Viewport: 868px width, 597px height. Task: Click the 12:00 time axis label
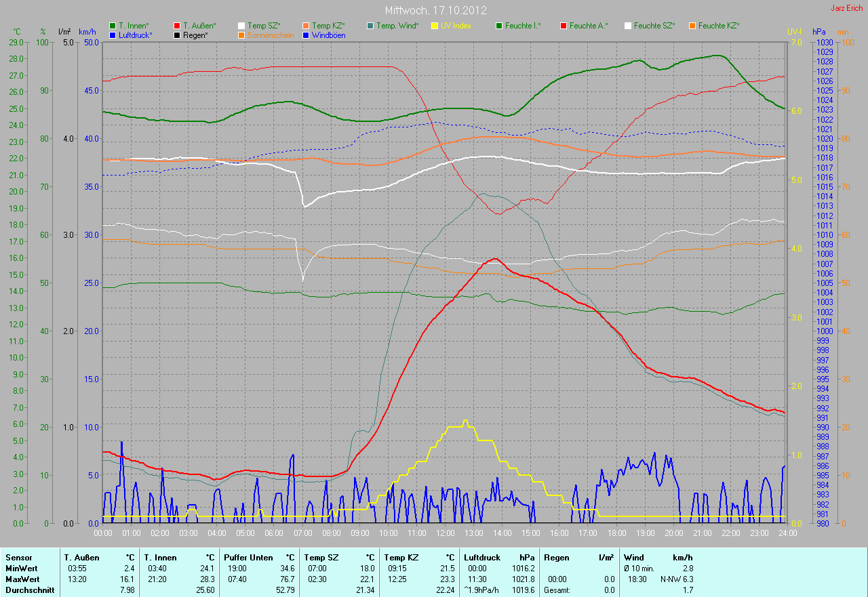[x=446, y=533]
